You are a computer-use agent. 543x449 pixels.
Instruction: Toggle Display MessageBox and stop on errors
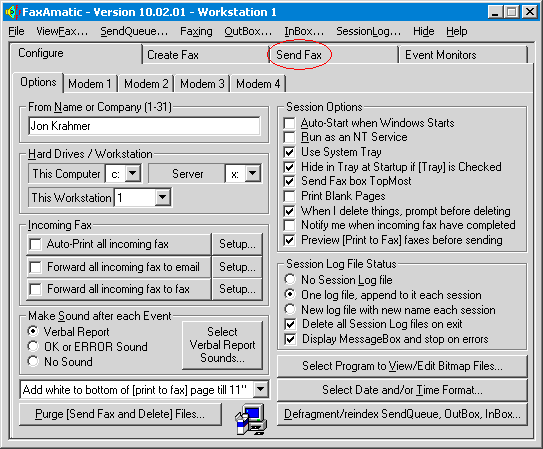290,339
